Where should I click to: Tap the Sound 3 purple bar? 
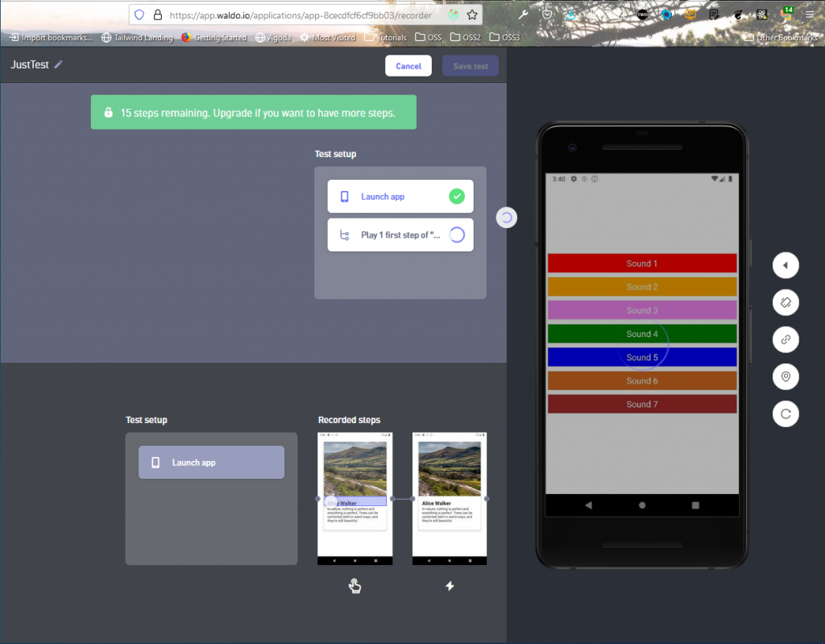[x=642, y=310]
